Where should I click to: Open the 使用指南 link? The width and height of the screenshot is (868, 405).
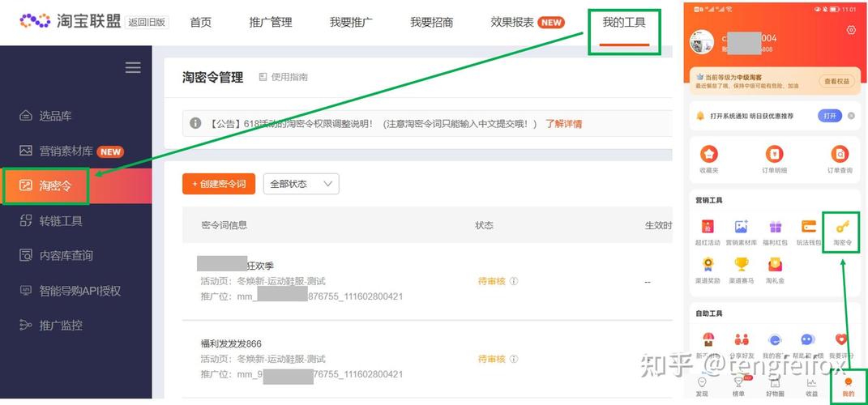284,77
